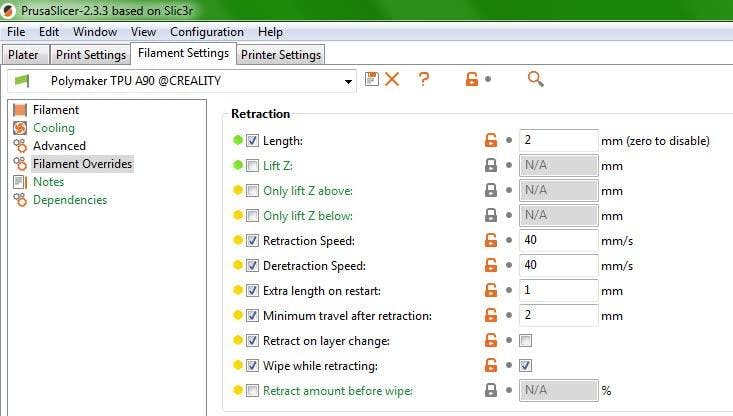The image size is (733, 416).
Task: Select Cooling in the left sidebar
Action: tap(53, 128)
